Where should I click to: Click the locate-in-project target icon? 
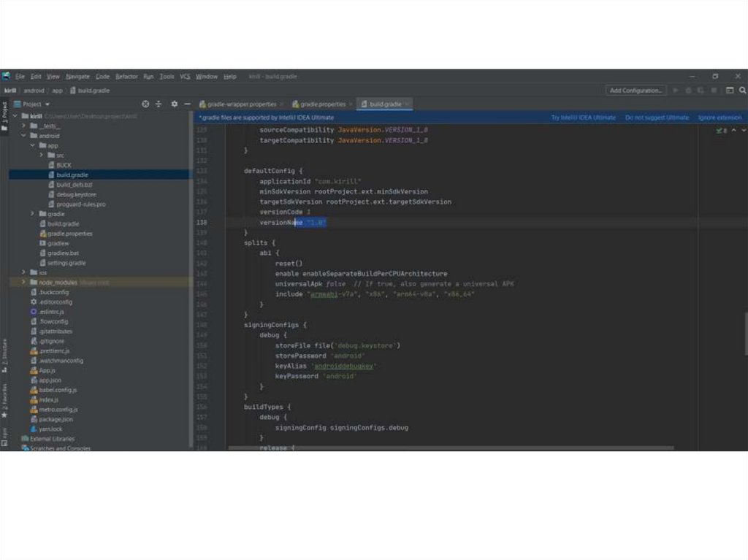click(145, 104)
